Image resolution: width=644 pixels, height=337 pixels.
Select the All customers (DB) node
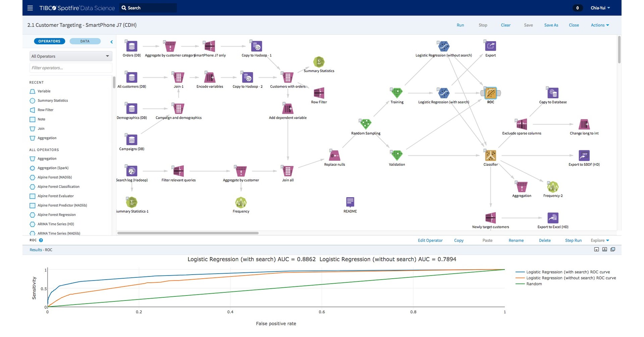click(131, 77)
